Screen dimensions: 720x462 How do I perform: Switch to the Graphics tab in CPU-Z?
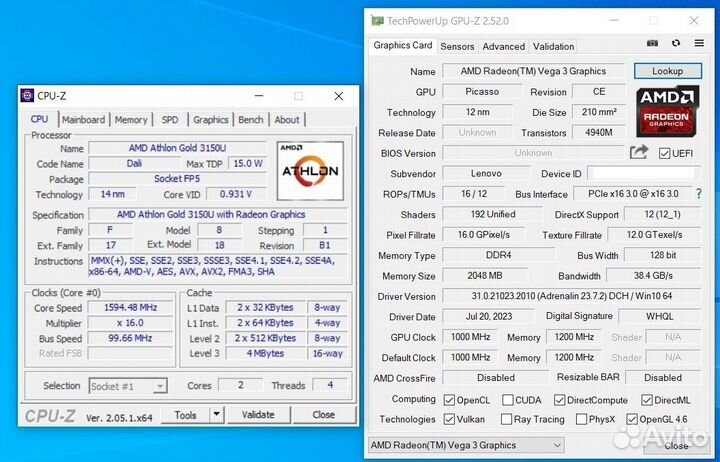211,119
